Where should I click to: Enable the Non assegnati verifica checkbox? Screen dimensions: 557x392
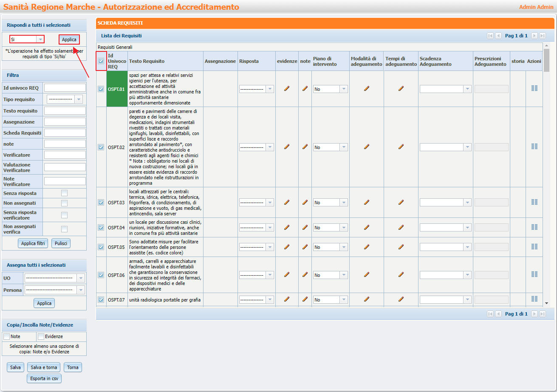click(x=65, y=229)
